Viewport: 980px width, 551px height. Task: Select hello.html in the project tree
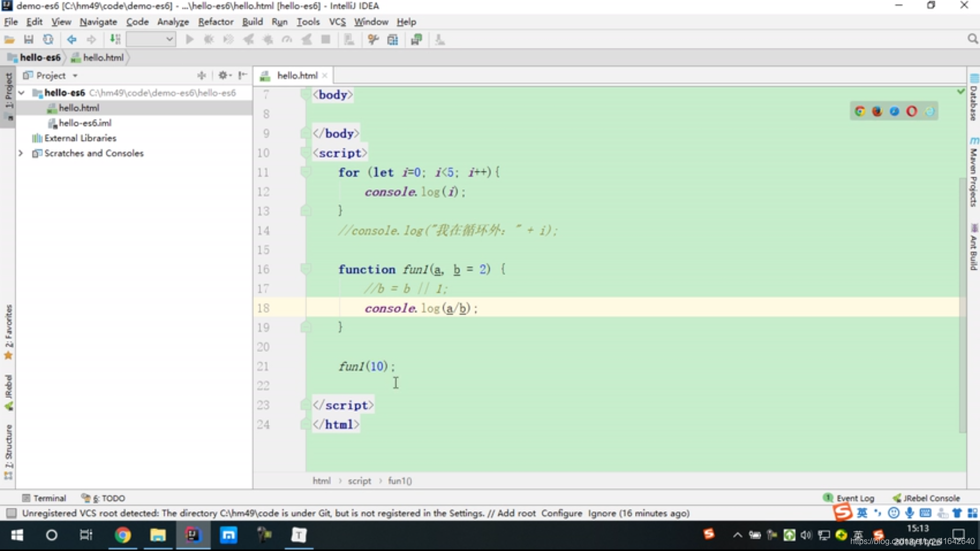tap(79, 108)
